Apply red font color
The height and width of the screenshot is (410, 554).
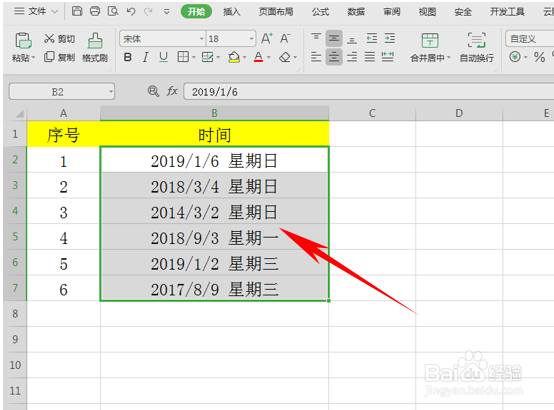(x=258, y=57)
